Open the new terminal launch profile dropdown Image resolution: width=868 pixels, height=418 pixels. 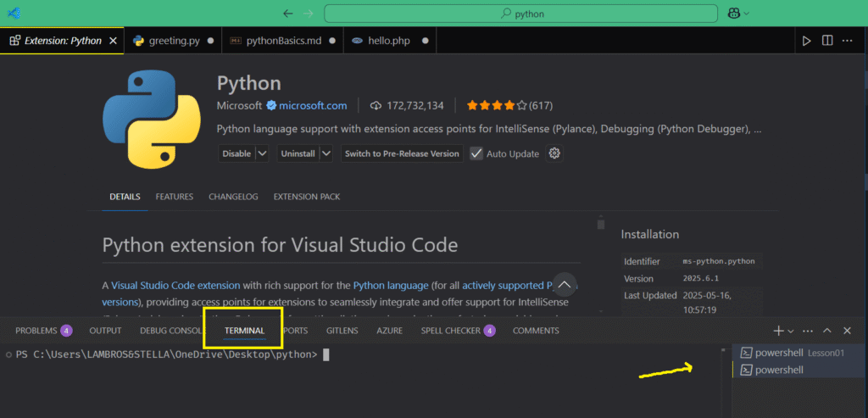click(791, 331)
